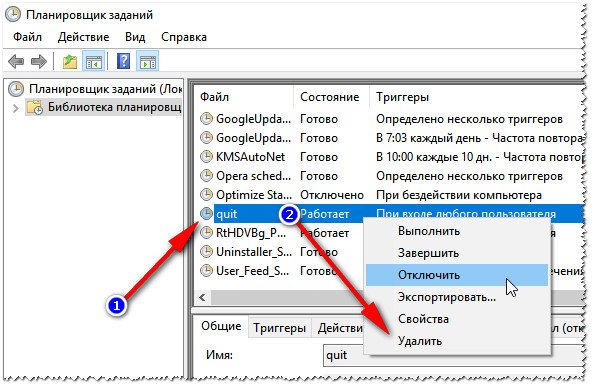Viewport: 592px width, 386px height.
Task: Open the Вид menu
Action: 135,37
